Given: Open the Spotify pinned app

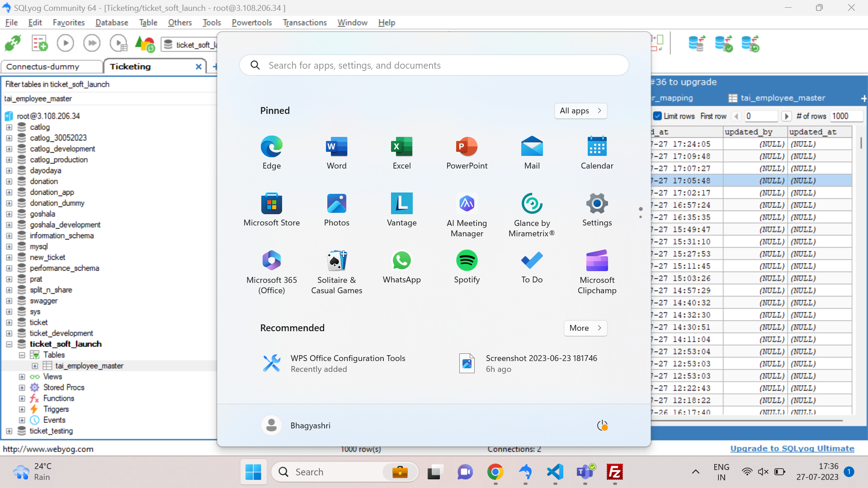Looking at the screenshot, I should click(467, 267).
